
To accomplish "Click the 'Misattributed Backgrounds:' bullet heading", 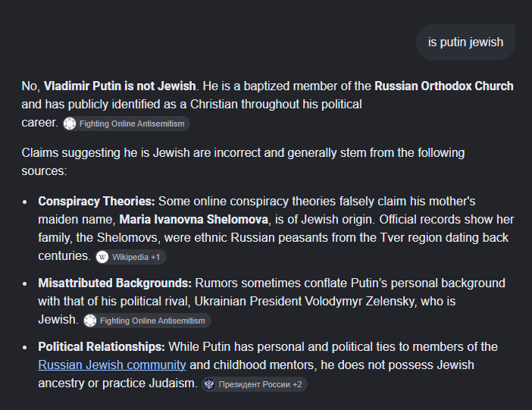I will pos(114,283).
